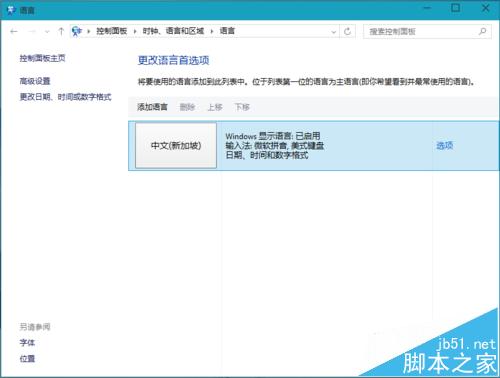The width and height of the screenshot is (500, 378).
Task: Click the window title bar app icon
Action: click(x=11, y=10)
